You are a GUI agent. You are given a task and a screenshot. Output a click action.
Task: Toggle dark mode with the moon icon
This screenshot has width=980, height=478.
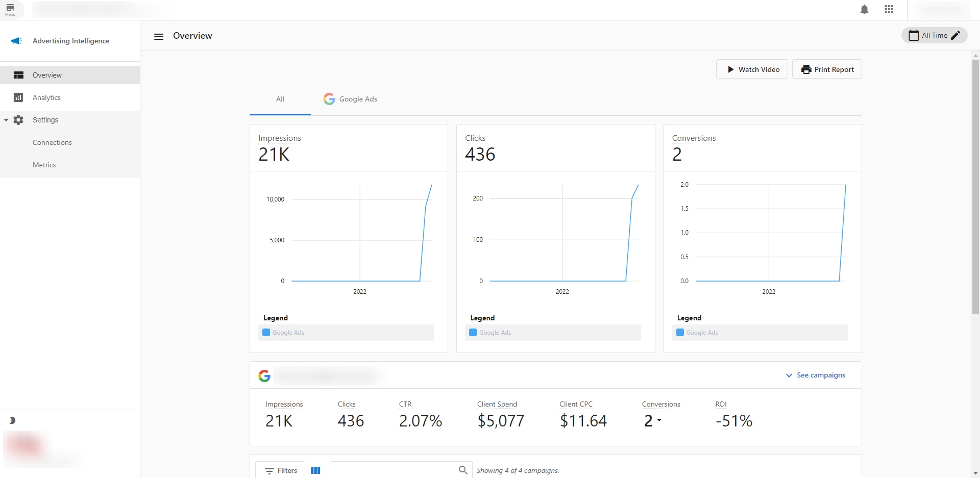[x=12, y=420]
